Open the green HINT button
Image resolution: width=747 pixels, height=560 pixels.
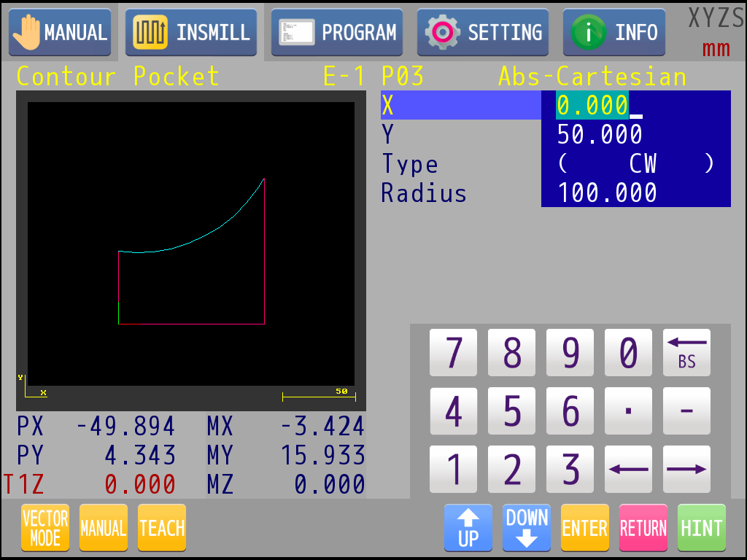(x=702, y=528)
